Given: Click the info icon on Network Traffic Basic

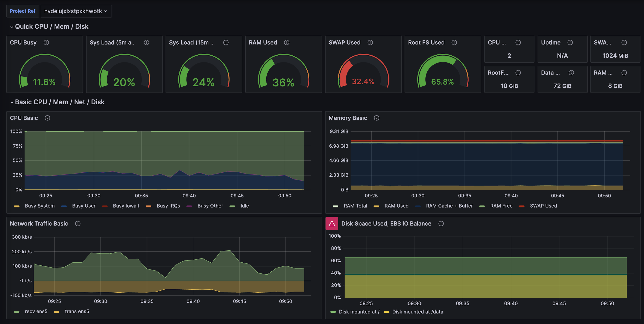Looking at the screenshot, I should click(77, 224).
